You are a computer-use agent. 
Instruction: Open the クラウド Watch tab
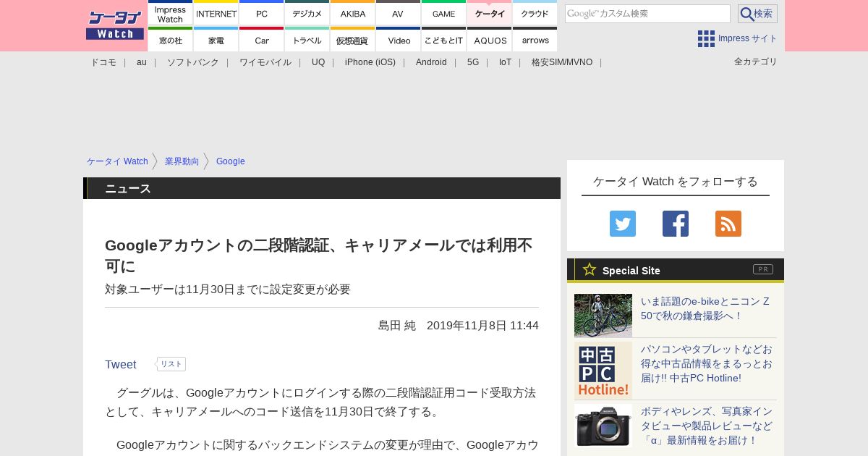click(x=535, y=13)
